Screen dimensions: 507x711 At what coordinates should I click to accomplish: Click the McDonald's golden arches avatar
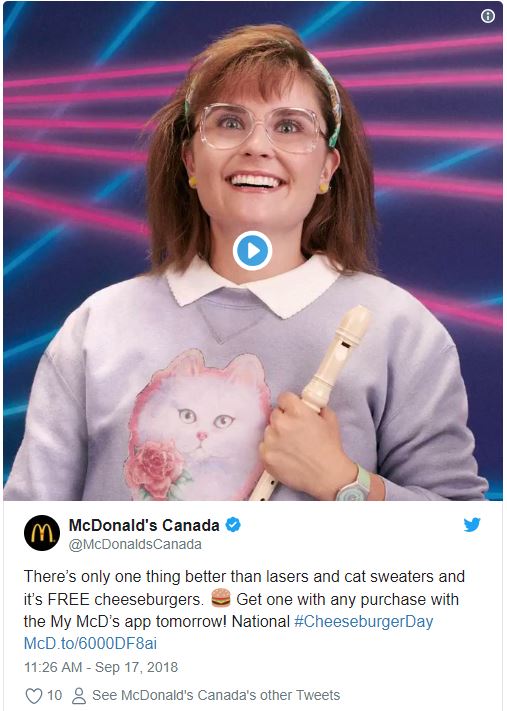[x=42, y=533]
